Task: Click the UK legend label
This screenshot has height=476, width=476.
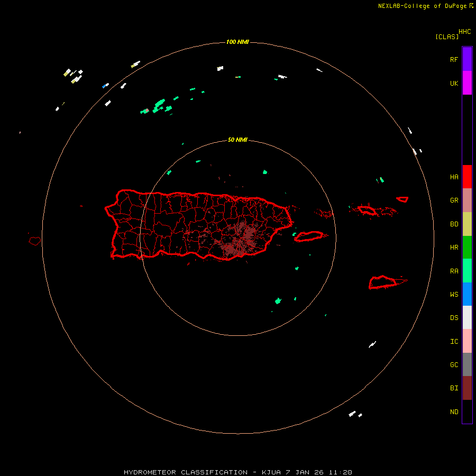Action: 454,84
